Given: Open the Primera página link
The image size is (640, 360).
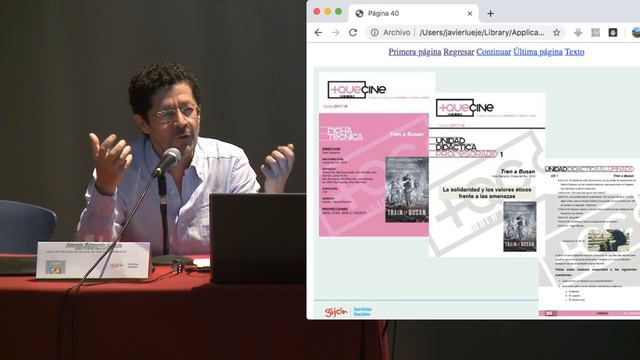Looking at the screenshot, I should point(415,52).
